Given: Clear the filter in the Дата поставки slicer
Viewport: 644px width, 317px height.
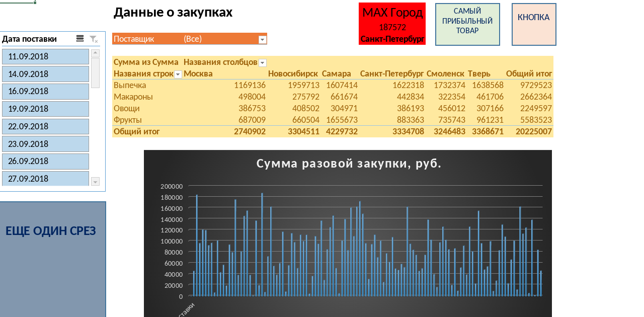Looking at the screenshot, I should pos(94,39).
